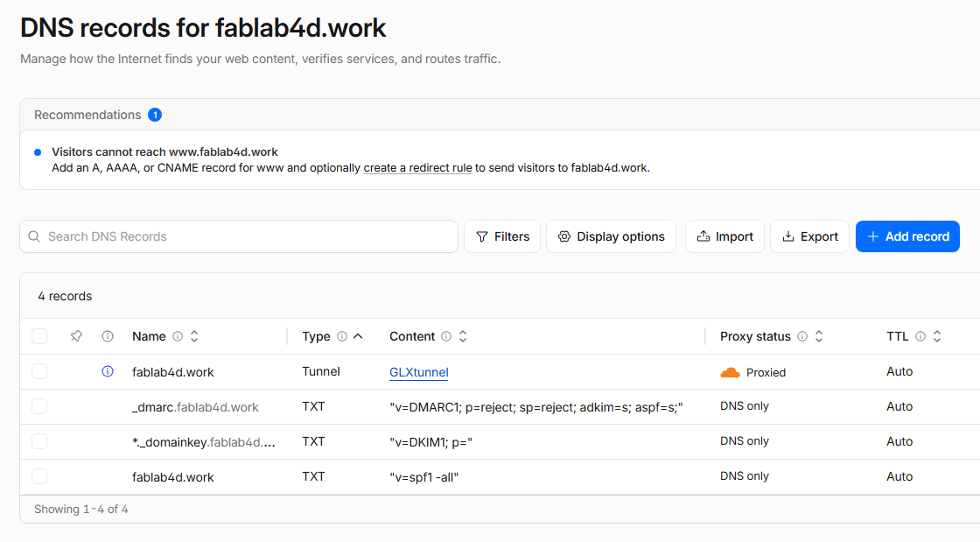Click the info icon next to Type header
980x542 pixels.
tap(342, 336)
